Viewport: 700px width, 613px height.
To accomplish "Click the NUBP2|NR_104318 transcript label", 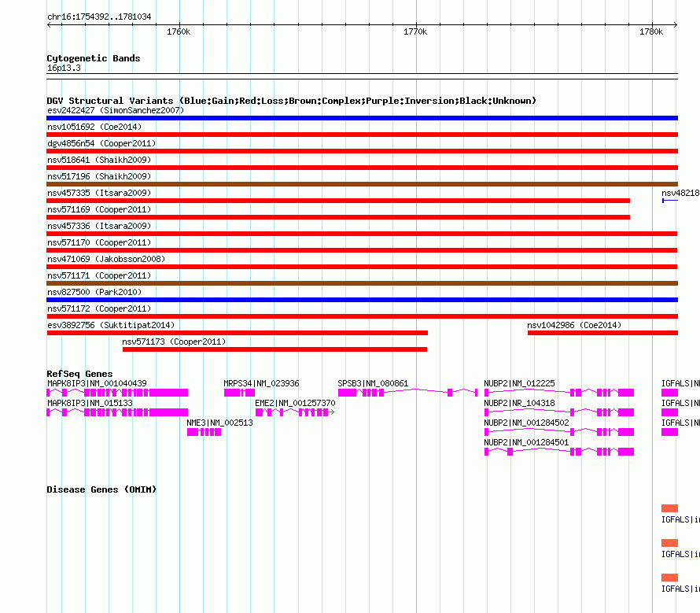I will 519,403.
